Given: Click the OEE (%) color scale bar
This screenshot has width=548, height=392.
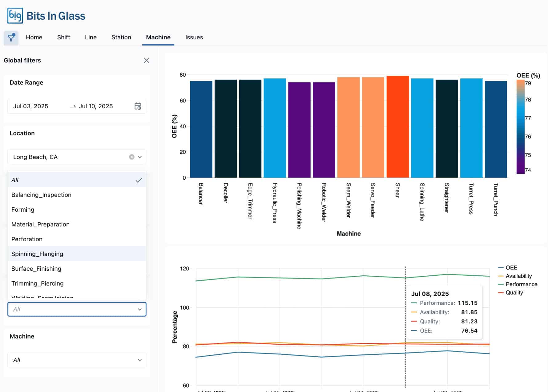Looking at the screenshot, I should coord(520,127).
